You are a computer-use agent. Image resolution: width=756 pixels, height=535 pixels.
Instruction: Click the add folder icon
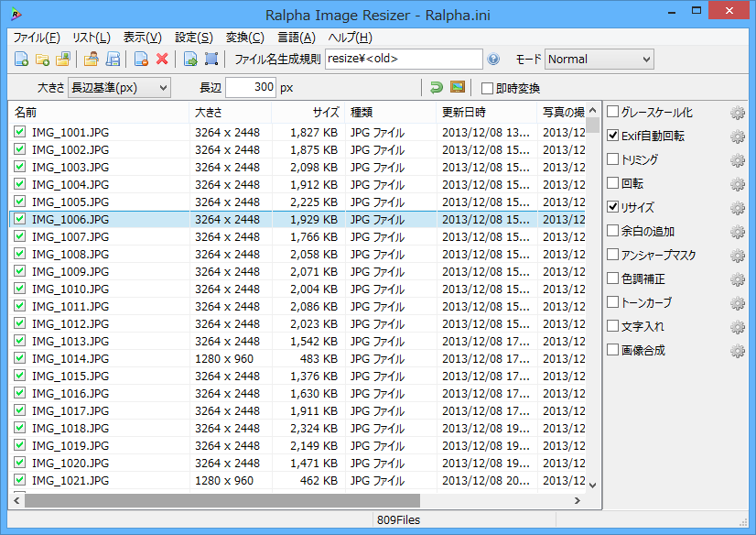pos(42,59)
